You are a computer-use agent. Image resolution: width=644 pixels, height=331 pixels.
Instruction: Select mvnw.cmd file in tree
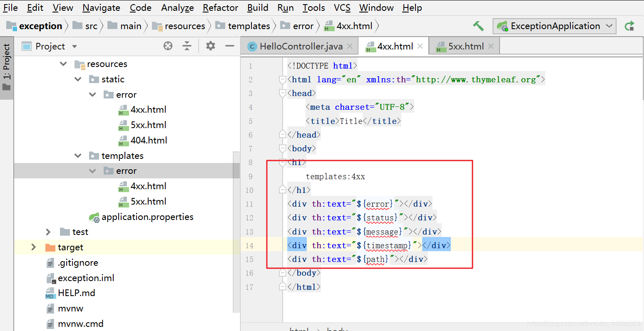click(75, 324)
